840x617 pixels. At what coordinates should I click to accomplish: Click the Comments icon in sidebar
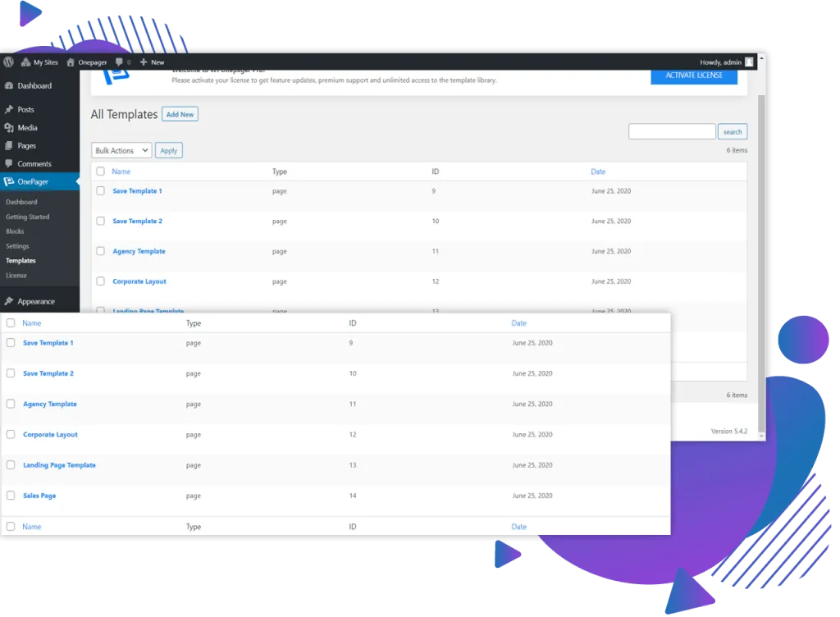[8, 164]
